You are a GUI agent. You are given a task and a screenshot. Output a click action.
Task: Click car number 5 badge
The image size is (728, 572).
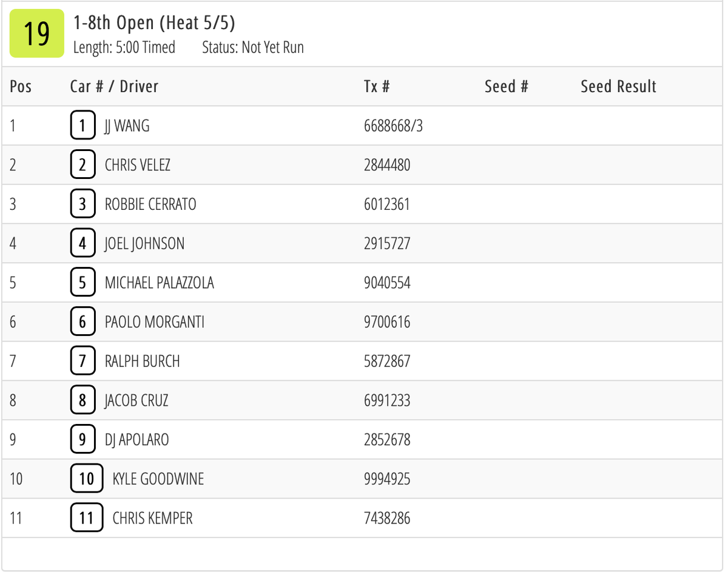(83, 283)
